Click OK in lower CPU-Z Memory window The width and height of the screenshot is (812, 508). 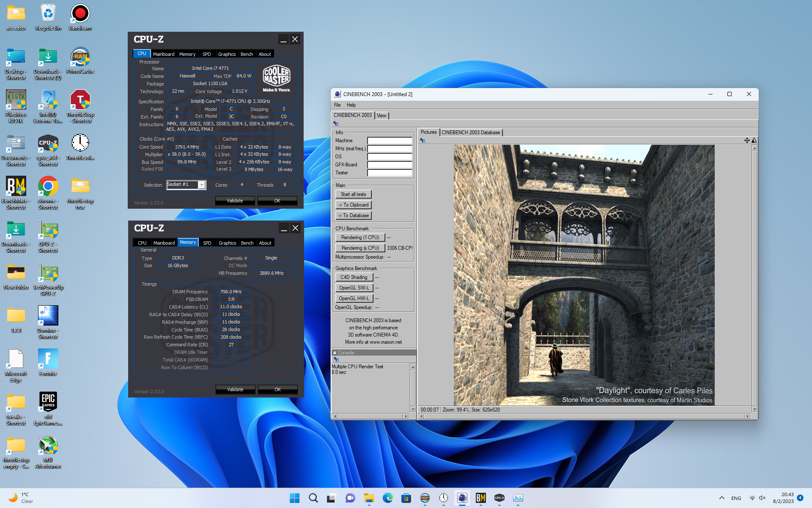pos(277,389)
